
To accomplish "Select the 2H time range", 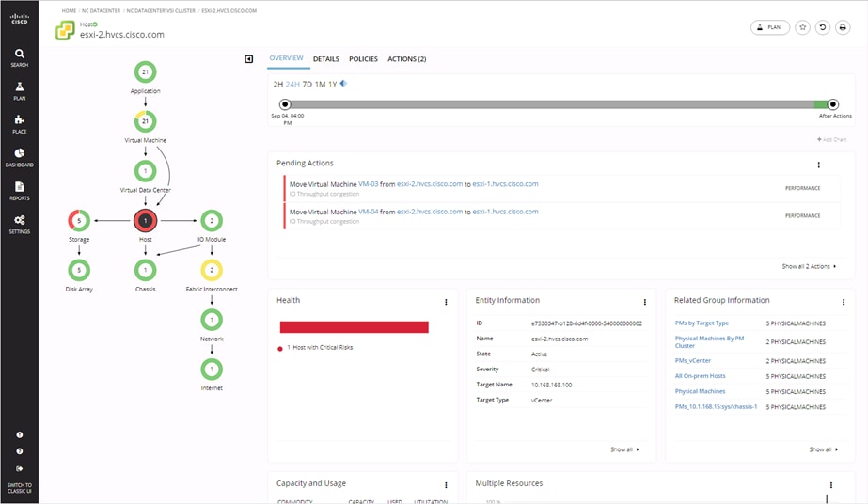I will [278, 84].
